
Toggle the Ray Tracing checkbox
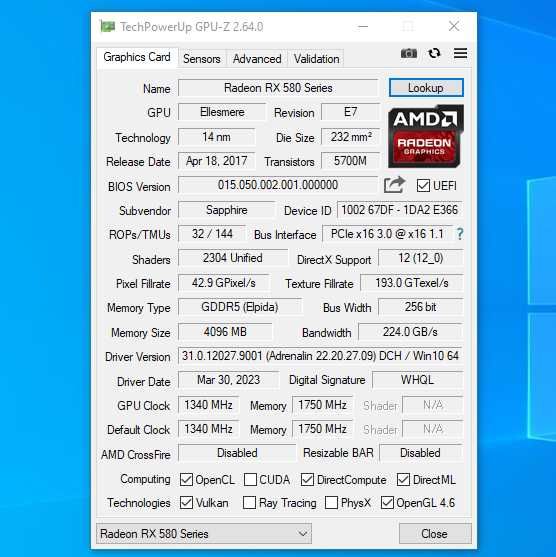[x=249, y=502]
